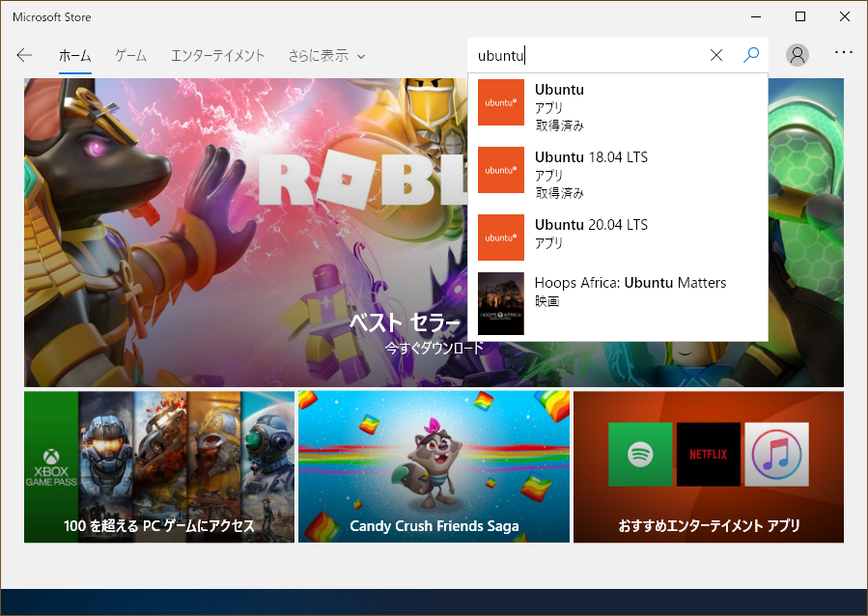Click the Netflix app icon
The height and width of the screenshot is (616, 868).
[709, 455]
